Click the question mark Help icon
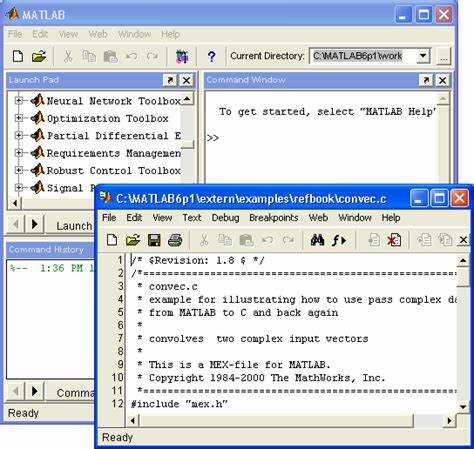The width and height of the screenshot is (474, 449). click(211, 56)
